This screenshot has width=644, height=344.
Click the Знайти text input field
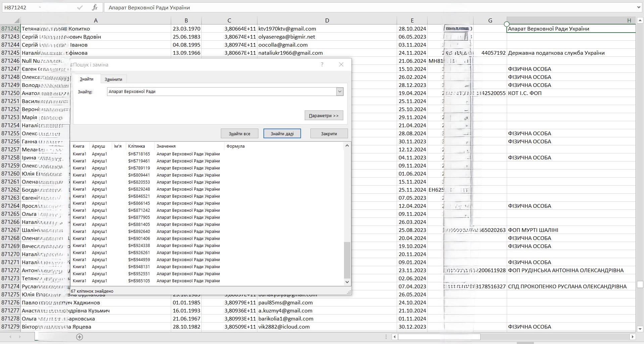coord(221,92)
